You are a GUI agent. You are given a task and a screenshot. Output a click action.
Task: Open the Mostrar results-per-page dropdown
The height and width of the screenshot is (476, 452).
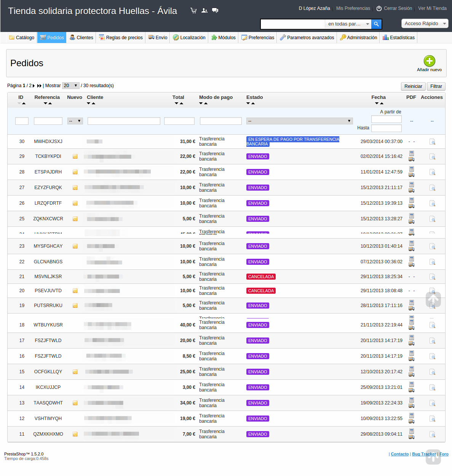[71, 86]
